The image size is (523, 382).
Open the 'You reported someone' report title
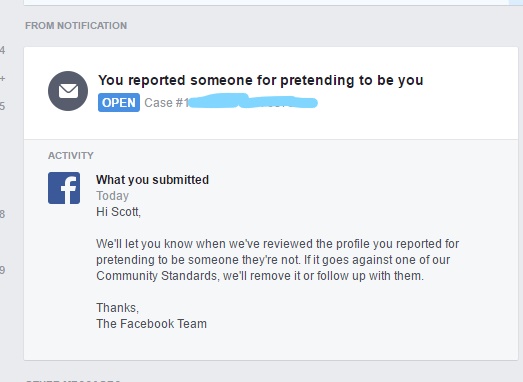(x=260, y=80)
